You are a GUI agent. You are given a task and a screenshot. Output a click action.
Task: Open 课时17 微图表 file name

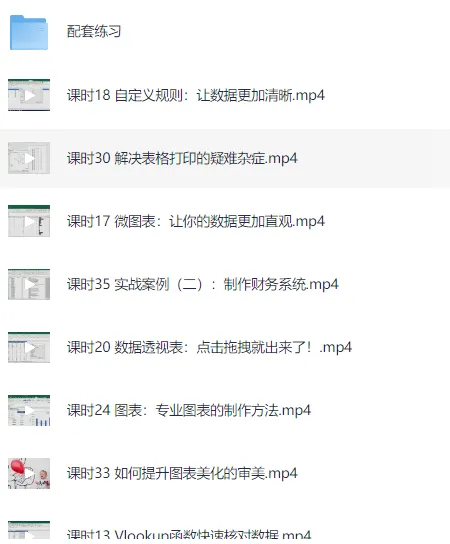pos(196,221)
